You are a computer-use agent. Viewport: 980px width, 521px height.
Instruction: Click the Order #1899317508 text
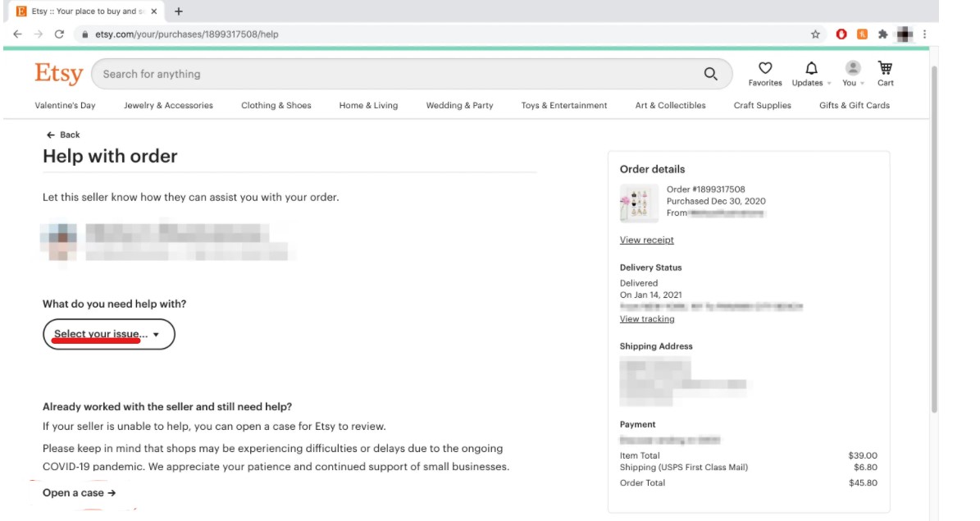(705, 189)
